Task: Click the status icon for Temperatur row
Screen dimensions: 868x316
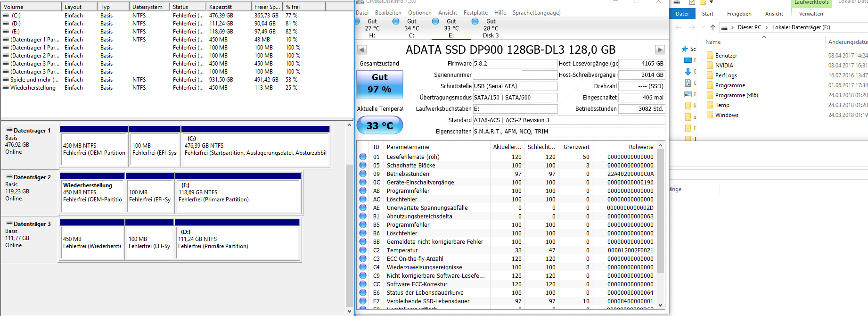Action: 363,250
